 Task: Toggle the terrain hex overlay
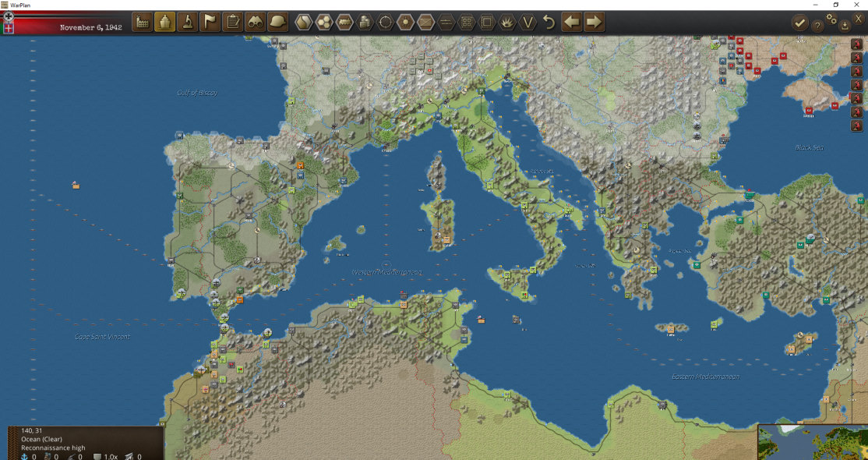point(303,23)
